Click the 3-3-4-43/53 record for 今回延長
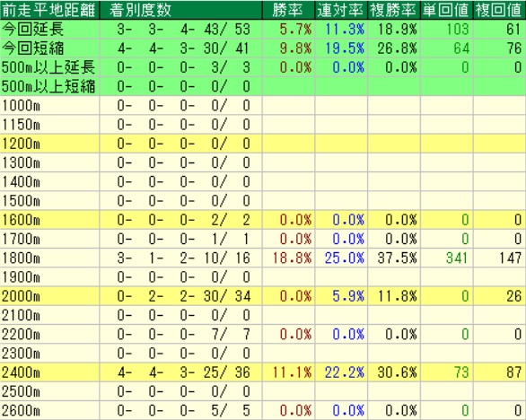Viewport: 526px width, 420px height. tap(184, 30)
